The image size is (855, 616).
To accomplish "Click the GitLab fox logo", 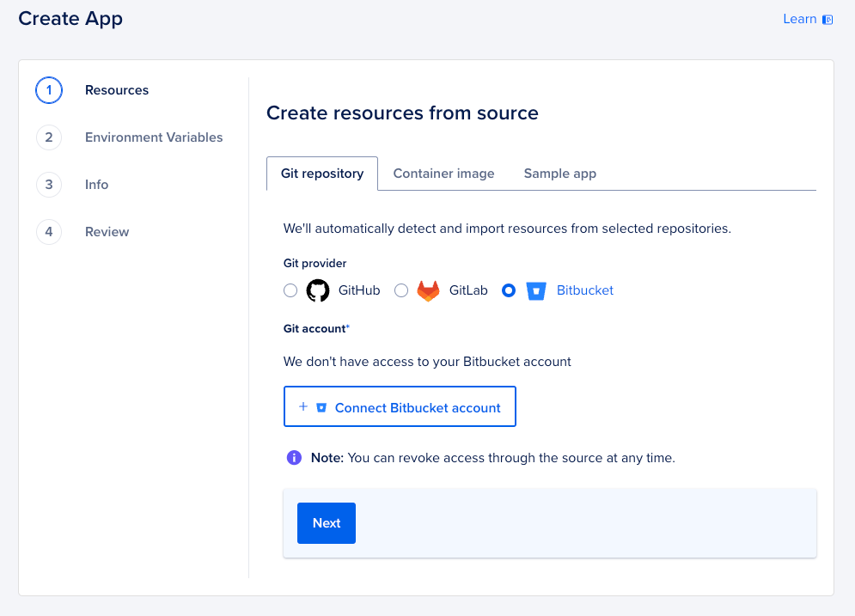I will tap(428, 290).
